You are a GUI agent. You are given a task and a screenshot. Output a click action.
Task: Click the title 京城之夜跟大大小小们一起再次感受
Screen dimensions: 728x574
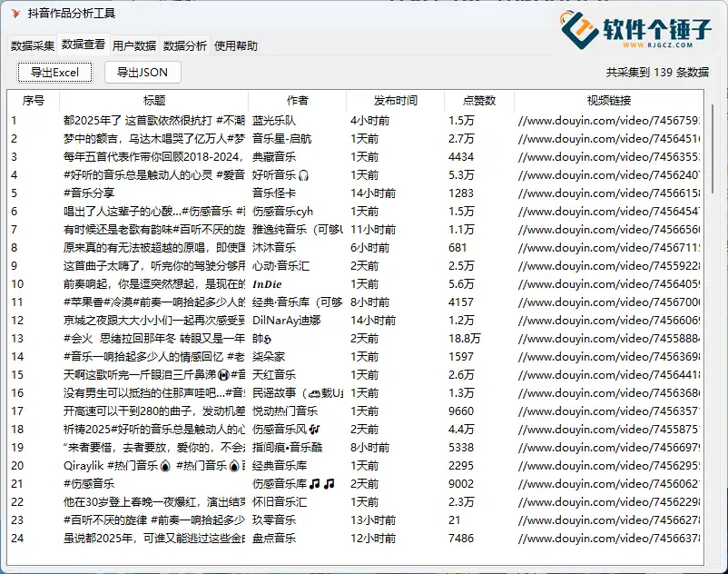[x=154, y=321]
